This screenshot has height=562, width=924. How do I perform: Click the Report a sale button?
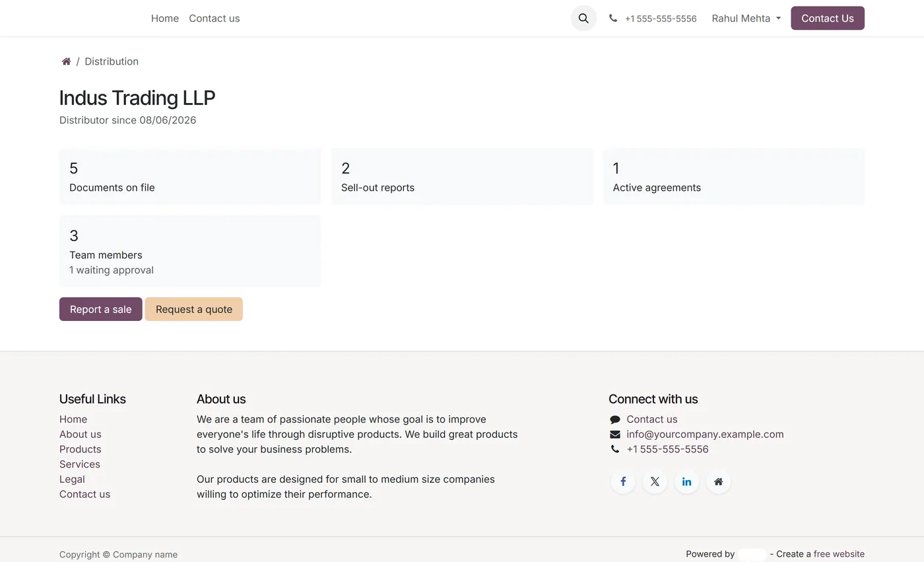(x=101, y=309)
